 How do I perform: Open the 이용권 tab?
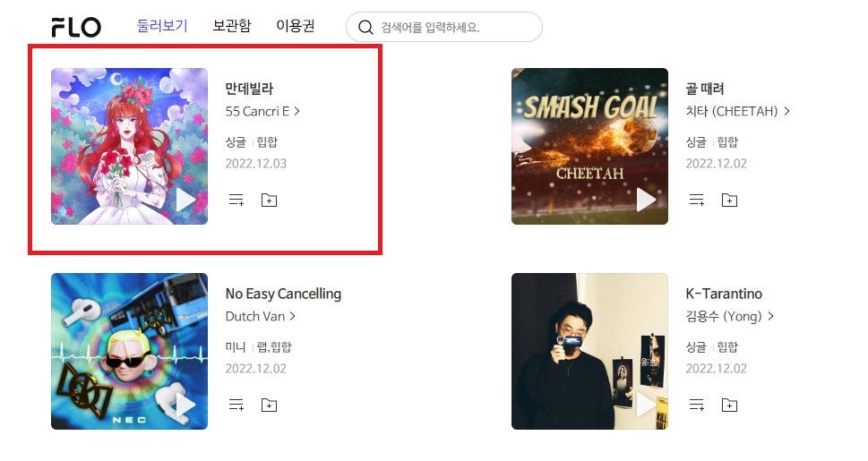point(296,26)
